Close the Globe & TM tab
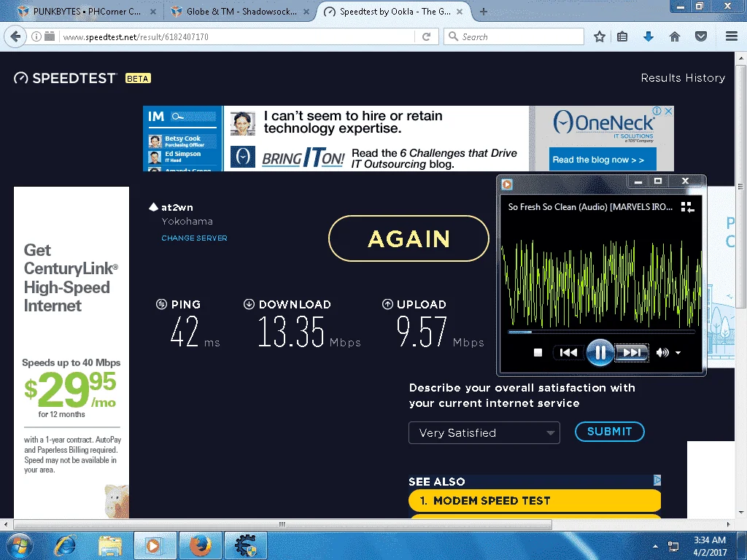The height and width of the screenshot is (560, 747). 306,12
